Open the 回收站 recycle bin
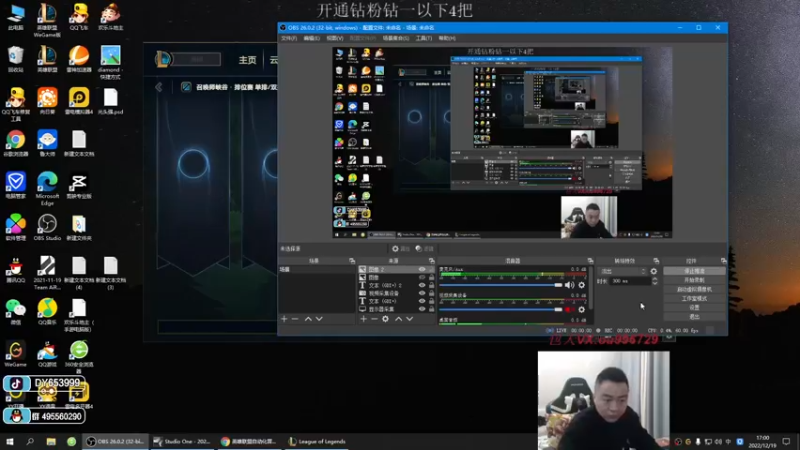The image size is (800, 450). (x=15, y=59)
